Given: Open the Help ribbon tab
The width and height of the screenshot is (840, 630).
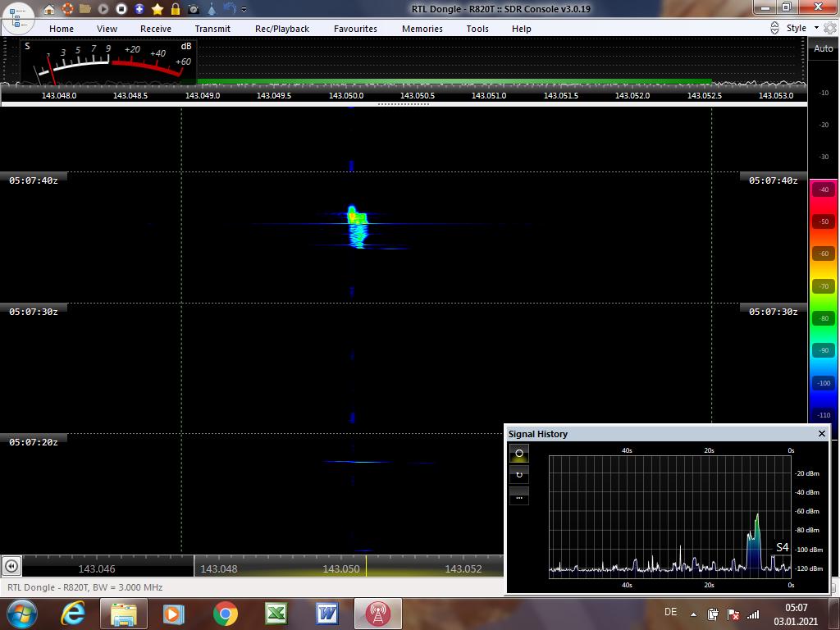Looking at the screenshot, I should (521, 29).
